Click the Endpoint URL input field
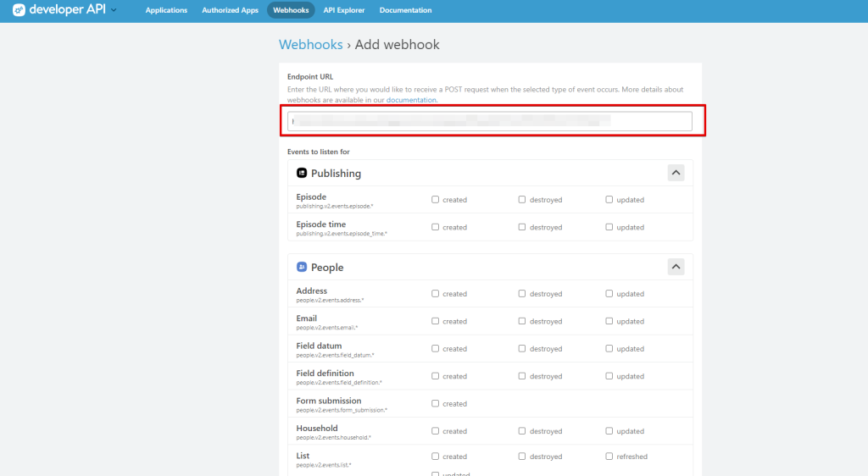The width and height of the screenshot is (868, 476). pos(490,121)
